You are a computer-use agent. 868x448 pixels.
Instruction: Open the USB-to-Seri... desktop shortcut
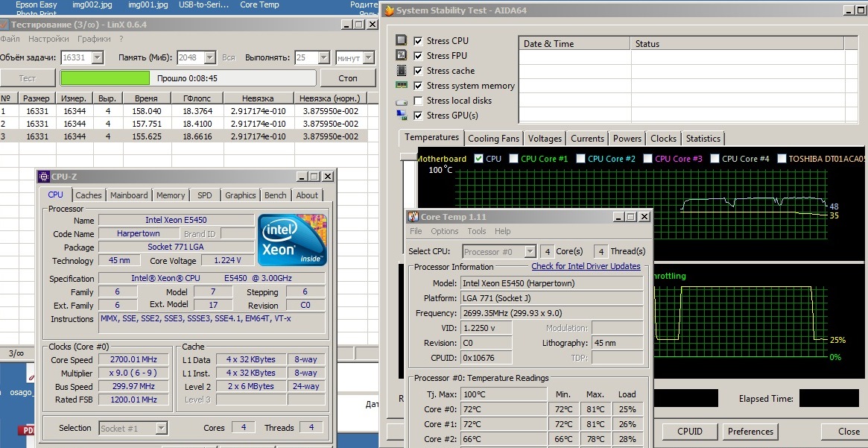[203, 5]
